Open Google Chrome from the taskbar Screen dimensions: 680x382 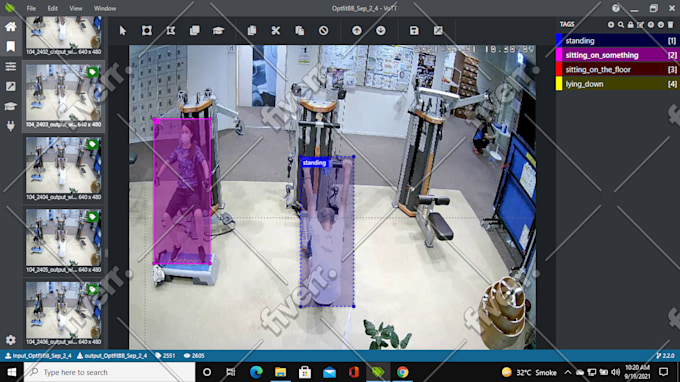point(402,372)
